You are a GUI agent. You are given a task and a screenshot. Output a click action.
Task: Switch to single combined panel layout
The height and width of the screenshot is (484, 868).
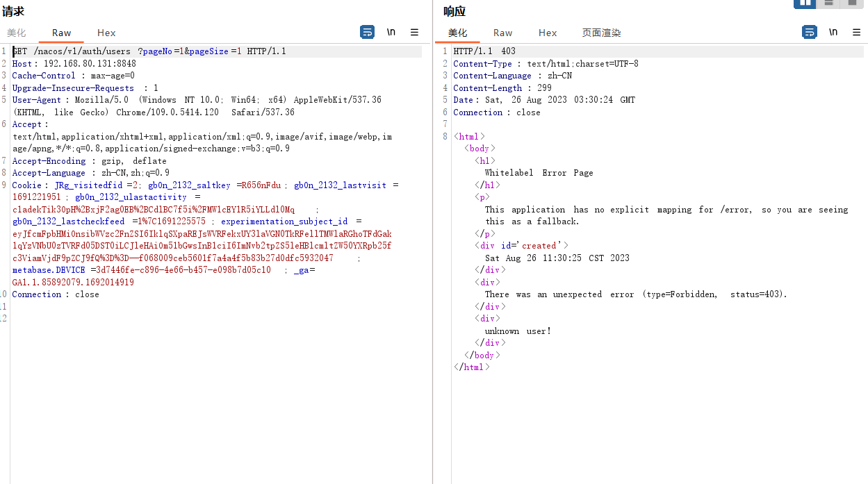pyautogui.click(x=851, y=3)
